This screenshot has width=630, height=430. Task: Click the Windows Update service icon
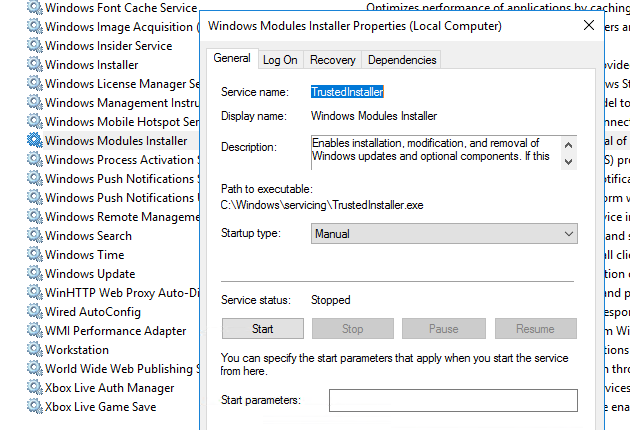click(x=35, y=273)
